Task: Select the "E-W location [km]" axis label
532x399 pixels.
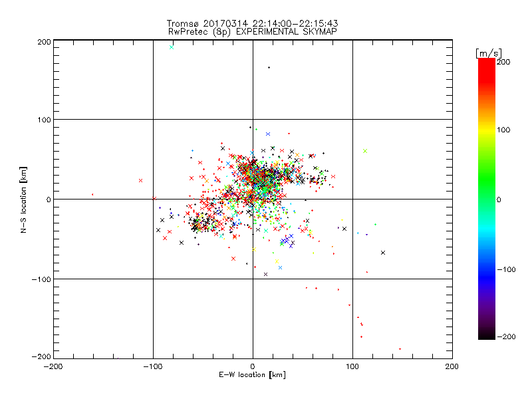Action: [x=252, y=374]
